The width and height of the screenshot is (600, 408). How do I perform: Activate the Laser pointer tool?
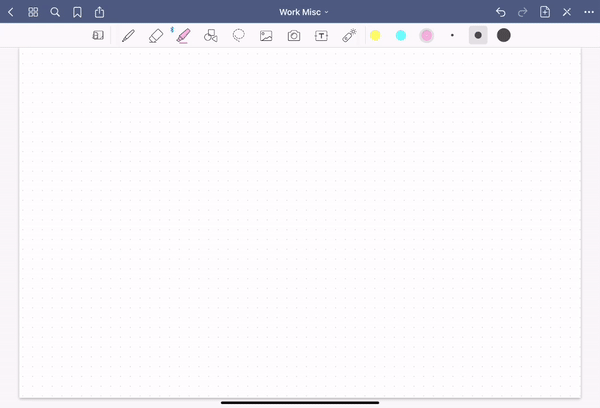click(349, 35)
